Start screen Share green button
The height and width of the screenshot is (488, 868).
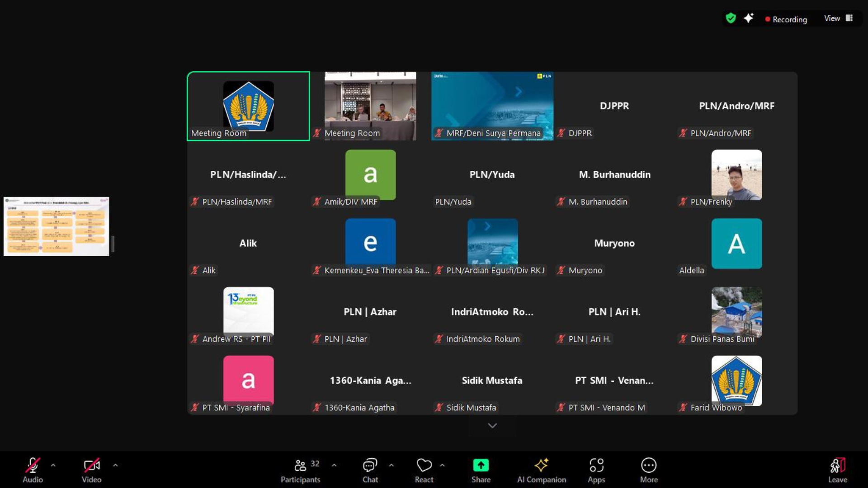click(481, 470)
